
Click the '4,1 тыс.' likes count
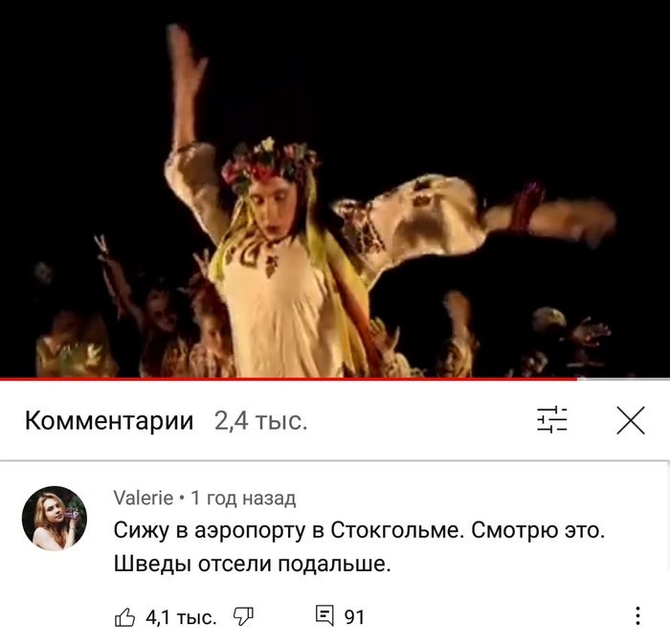[x=181, y=617]
